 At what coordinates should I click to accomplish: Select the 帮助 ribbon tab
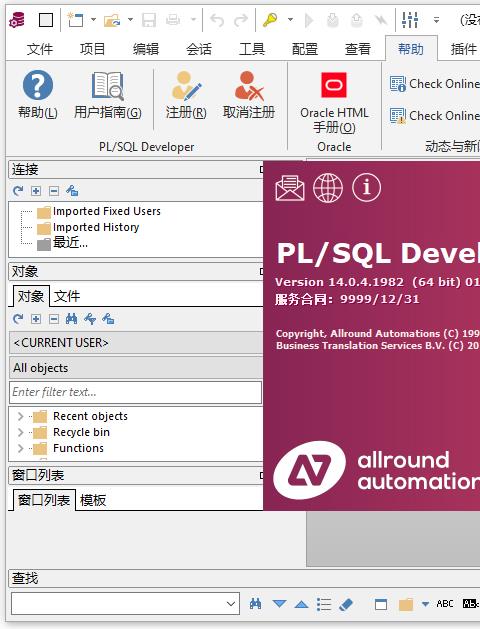[x=411, y=49]
